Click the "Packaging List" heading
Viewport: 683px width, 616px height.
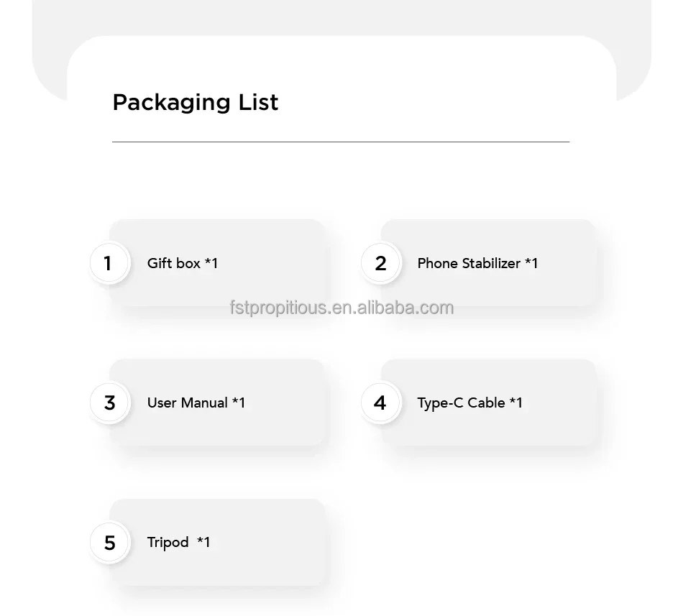195,102
